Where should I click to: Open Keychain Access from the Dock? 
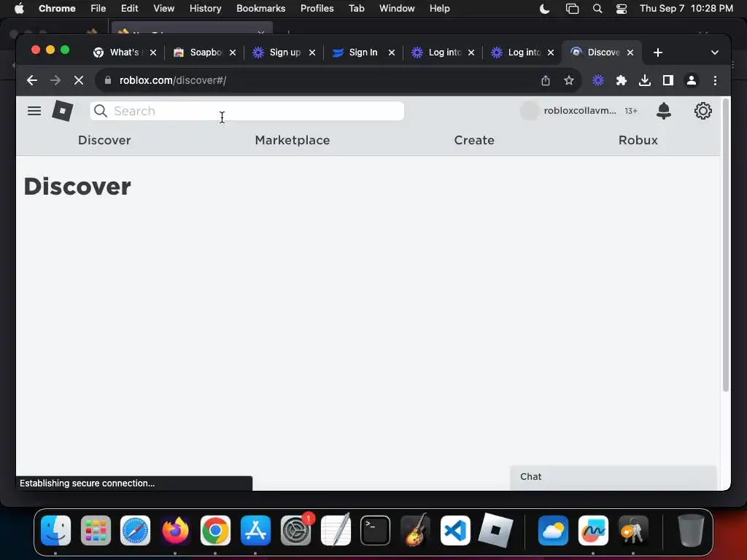click(x=632, y=530)
